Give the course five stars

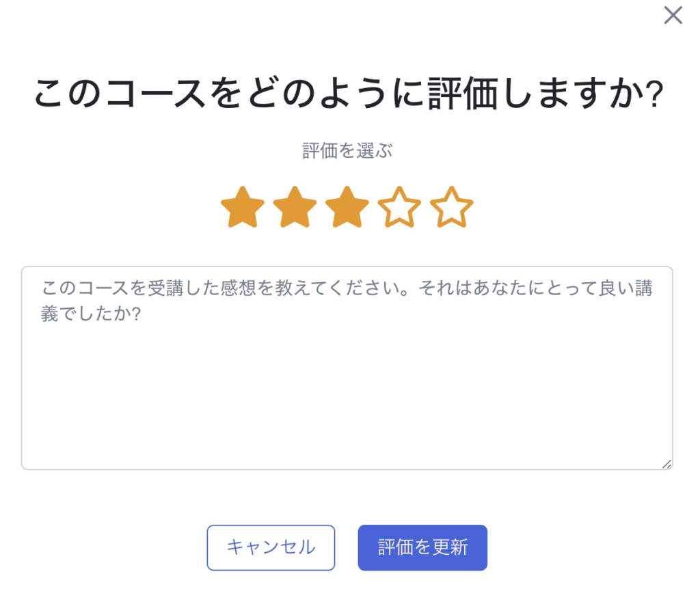451,208
